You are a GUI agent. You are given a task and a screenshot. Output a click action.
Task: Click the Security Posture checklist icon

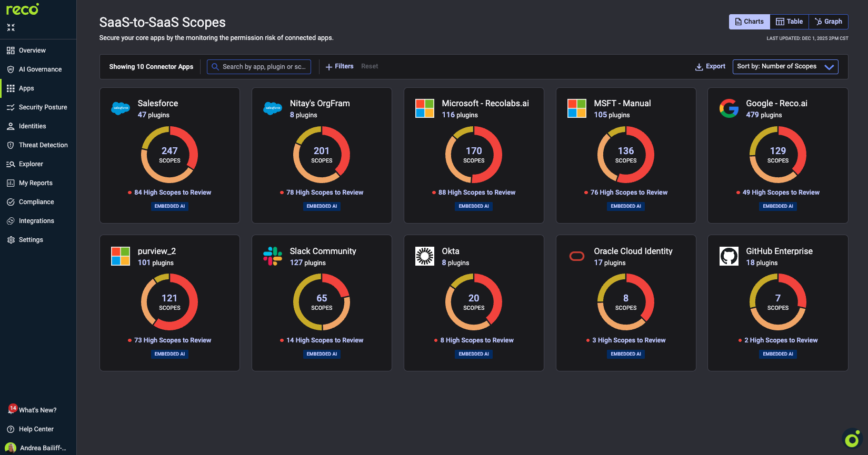(x=11, y=107)
